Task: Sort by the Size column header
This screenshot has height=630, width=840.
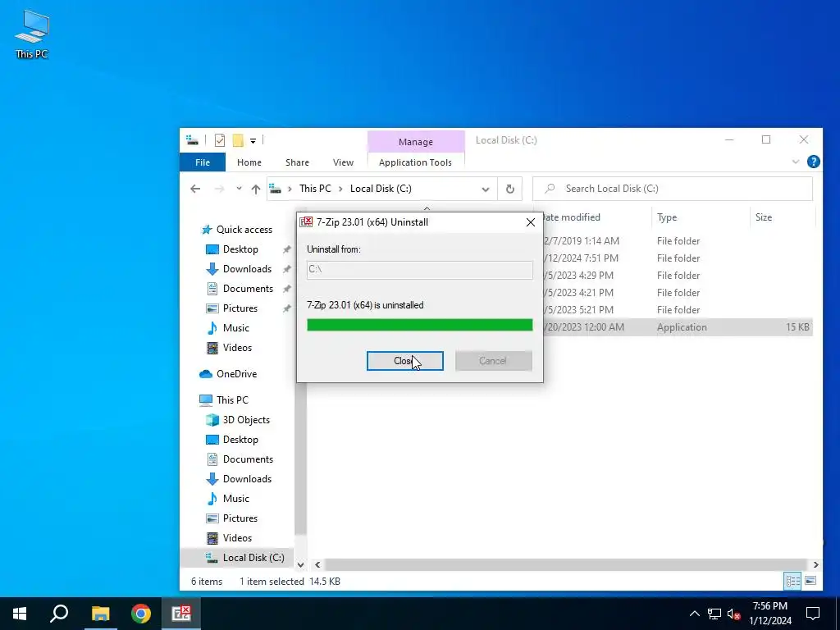Action: 764,217
